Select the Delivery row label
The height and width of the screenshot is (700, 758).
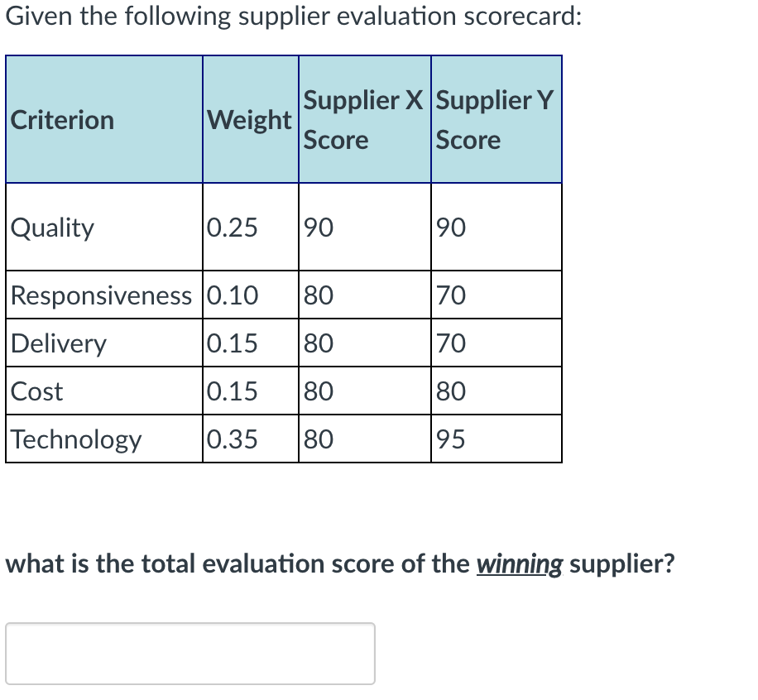(x=57, y=343)
